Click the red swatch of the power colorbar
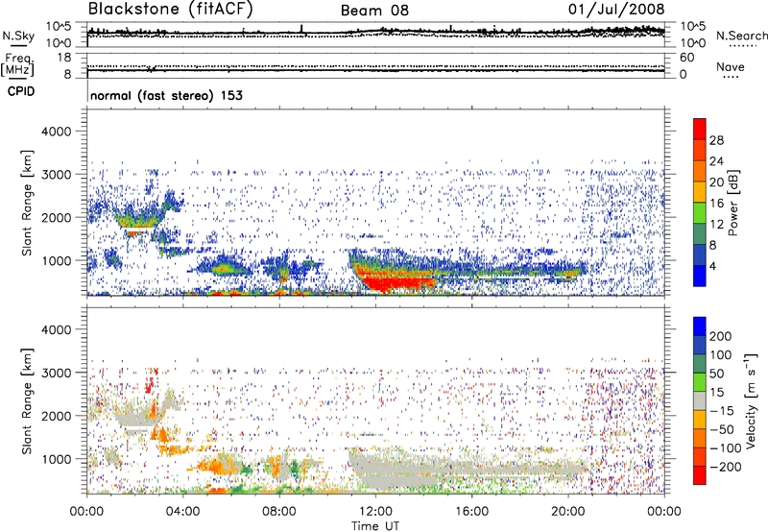768x532 pixels. click(x=700, y=129)
